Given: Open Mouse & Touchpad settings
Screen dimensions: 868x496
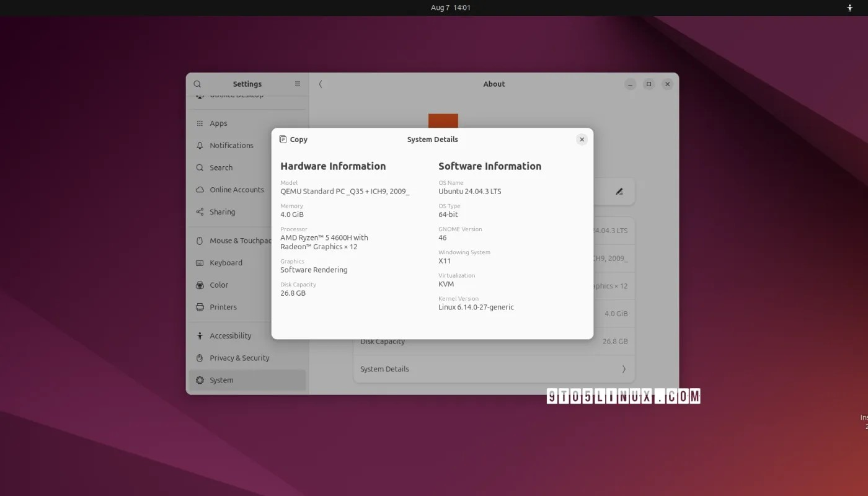Looking at the screenshot, I should [x=239, y=241].
